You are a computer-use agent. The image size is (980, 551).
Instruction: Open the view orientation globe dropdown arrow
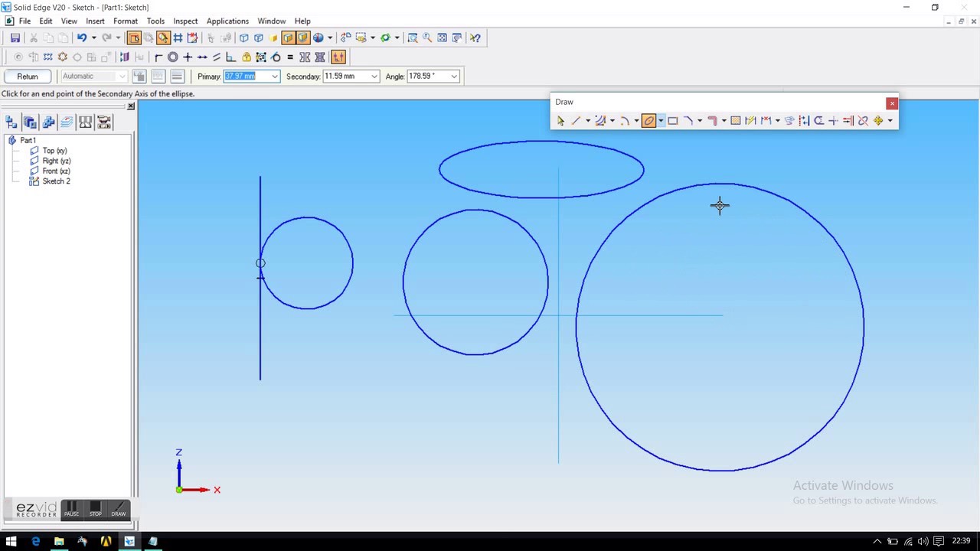(x=330, y=37)
